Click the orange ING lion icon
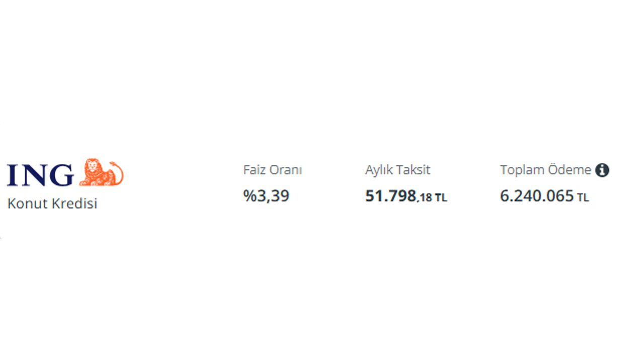 pyautogui.click(x=101, y=172)
